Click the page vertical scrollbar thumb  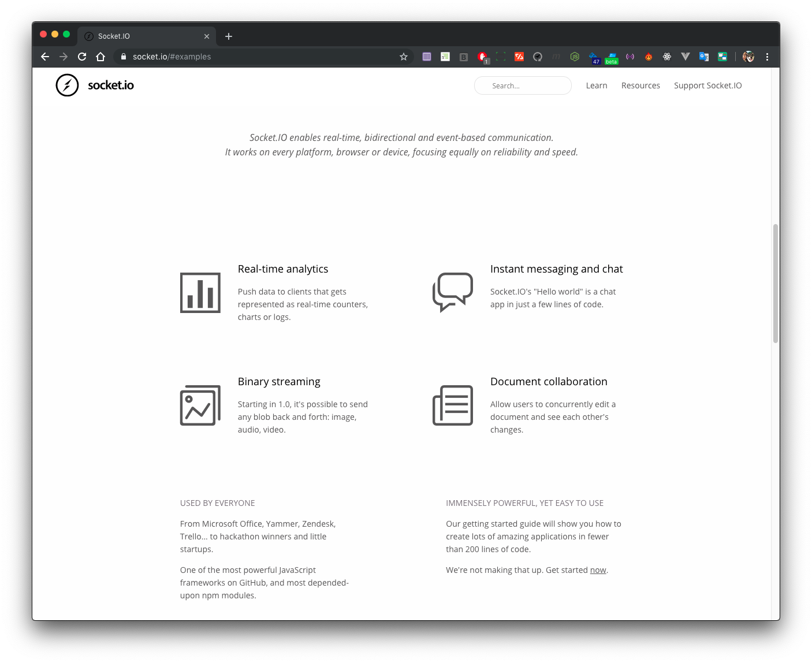coord(776,284)
